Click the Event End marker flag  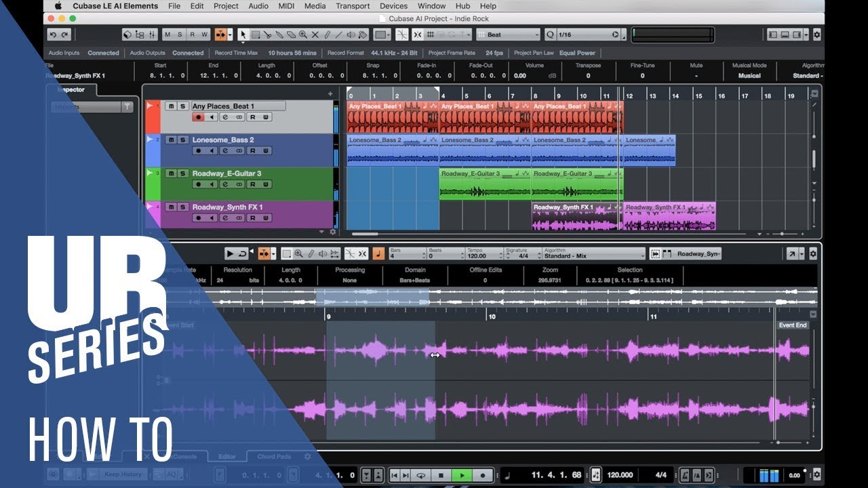click(792, 325)
